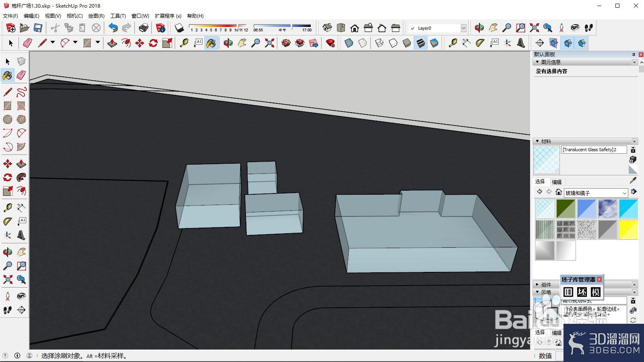This screenshot has width=644, height=362.
Task: Open the 相机(C) menu
Action: [x=74, y=16]
